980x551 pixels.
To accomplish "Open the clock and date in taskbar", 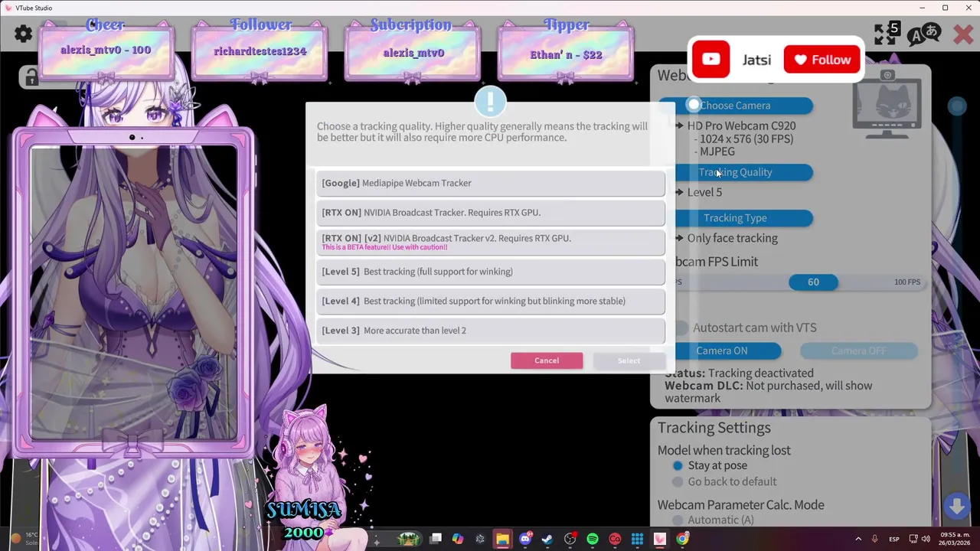I will pos(955,539).
